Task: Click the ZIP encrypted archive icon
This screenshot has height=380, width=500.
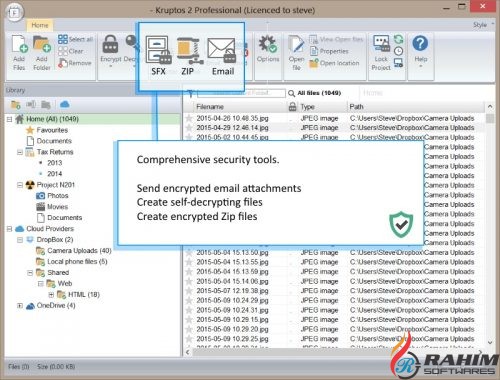Action: 189,51
